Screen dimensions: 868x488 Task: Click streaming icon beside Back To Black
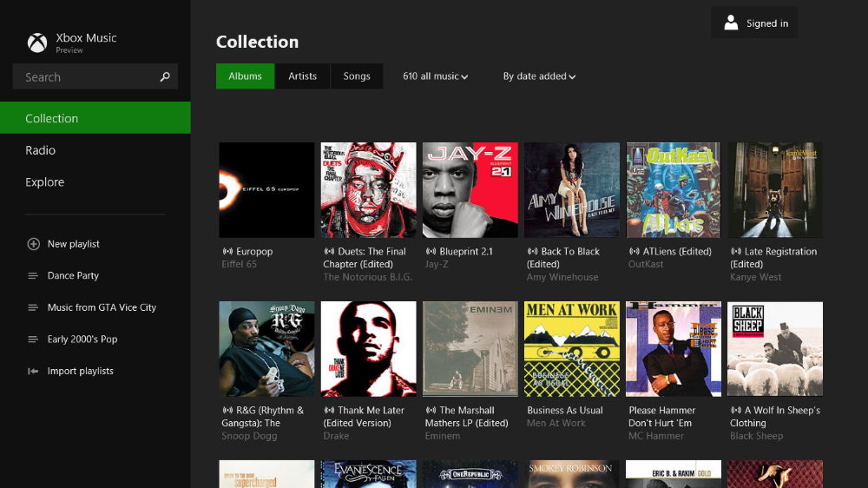[533, 252]
